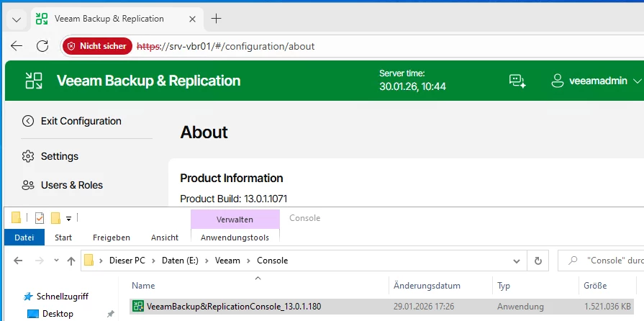Open the Quick Access Toolbar customize dropdown

[x=68, y=218]
